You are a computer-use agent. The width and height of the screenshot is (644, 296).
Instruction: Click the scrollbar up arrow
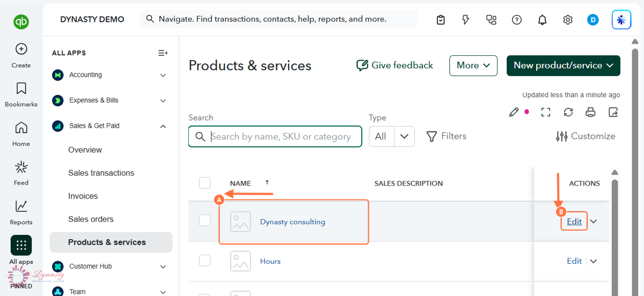615,172
